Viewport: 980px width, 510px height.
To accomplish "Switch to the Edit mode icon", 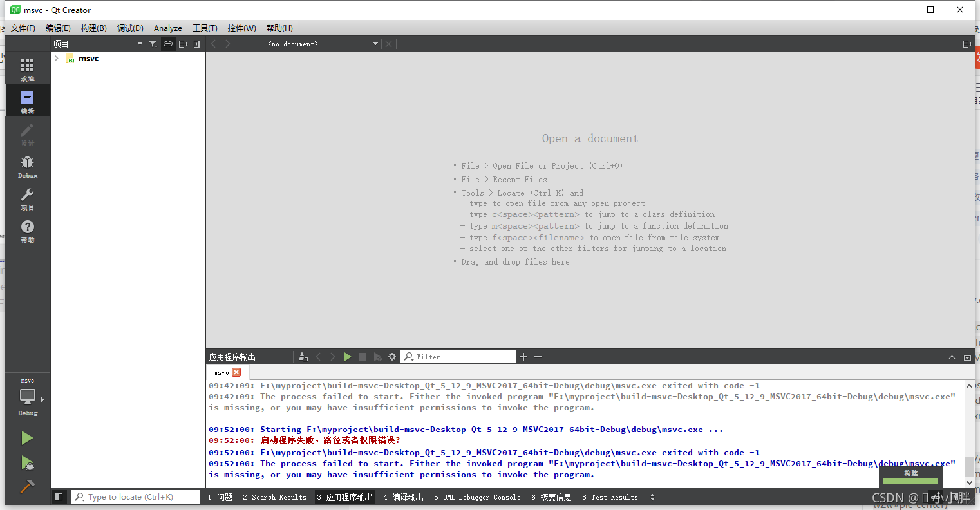I will pos(27,101).
